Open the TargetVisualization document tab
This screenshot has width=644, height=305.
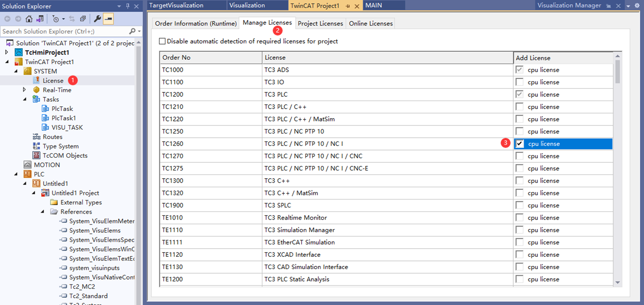coord(187,5)
